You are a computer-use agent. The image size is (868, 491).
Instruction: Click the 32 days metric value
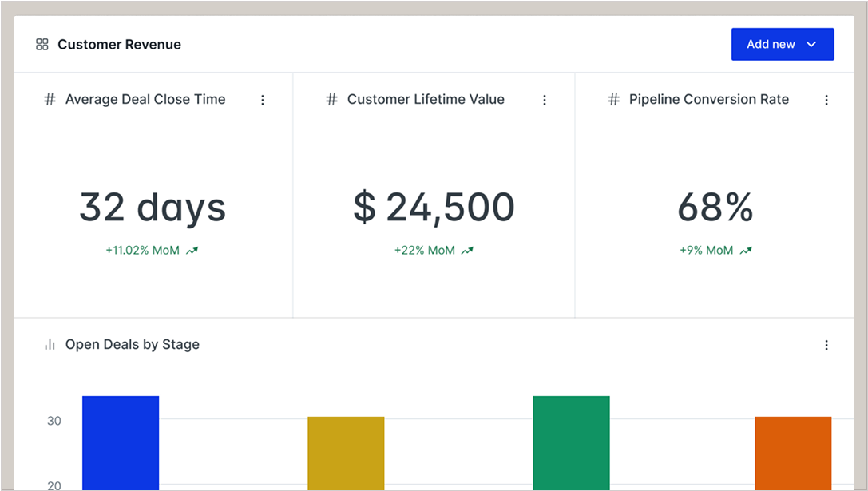click(x=153, y=208)
